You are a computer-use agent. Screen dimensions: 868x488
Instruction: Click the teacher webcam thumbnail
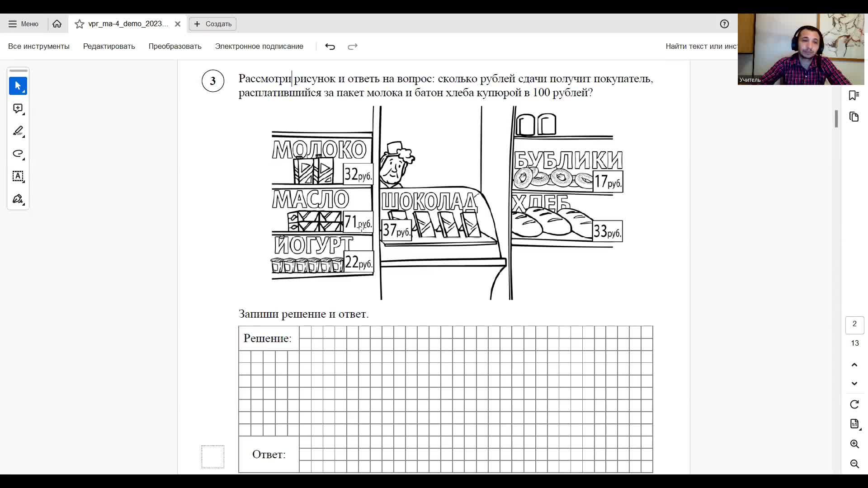pyautogui.click(x=801, y=49)
